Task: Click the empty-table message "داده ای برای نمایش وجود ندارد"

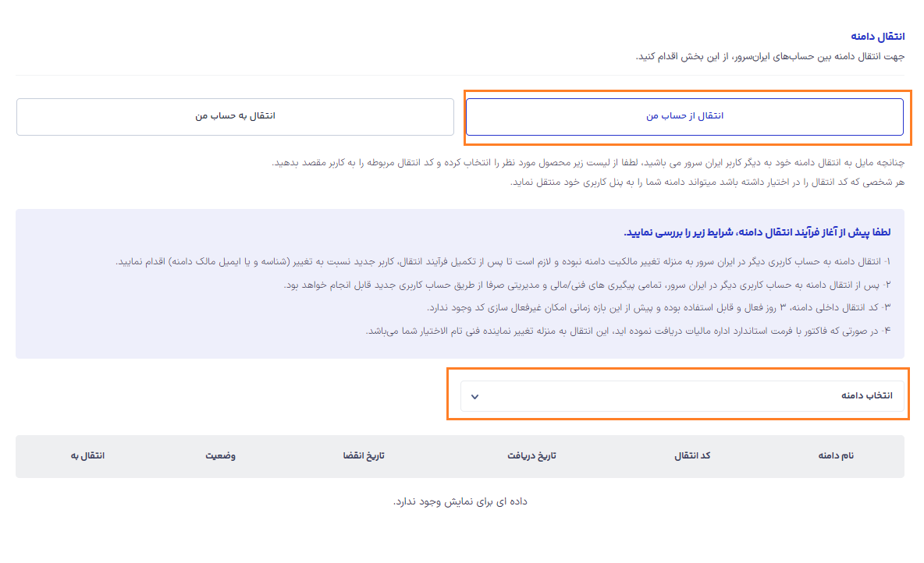Action: [x=460, y=501]
